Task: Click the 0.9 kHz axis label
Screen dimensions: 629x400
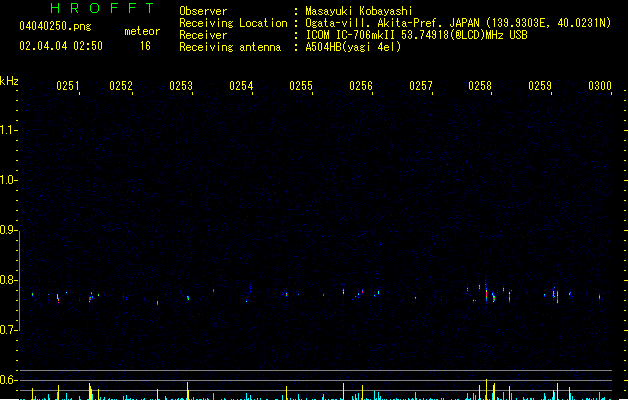Action: pos(7,230)
